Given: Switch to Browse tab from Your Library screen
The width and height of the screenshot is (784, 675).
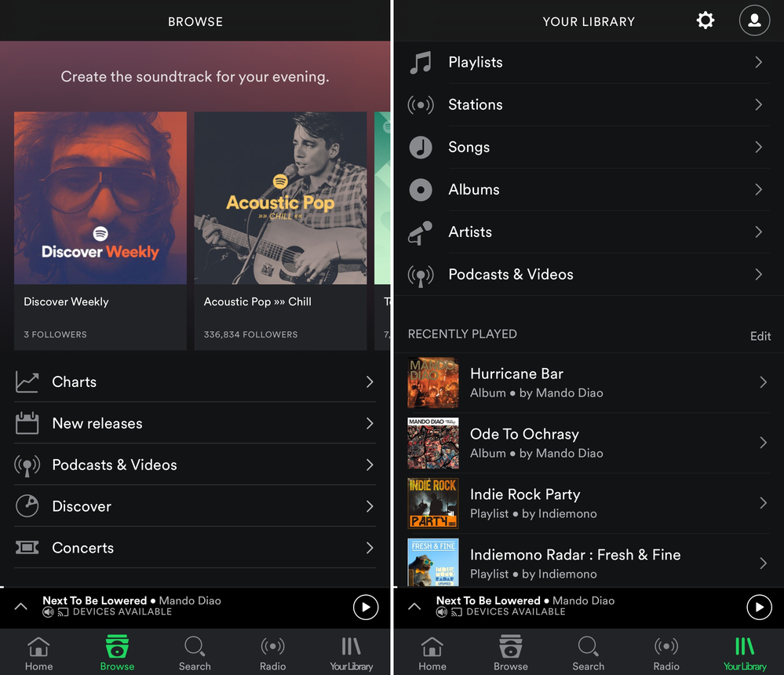Looking at the screenshot, I should tap(510, 653).
